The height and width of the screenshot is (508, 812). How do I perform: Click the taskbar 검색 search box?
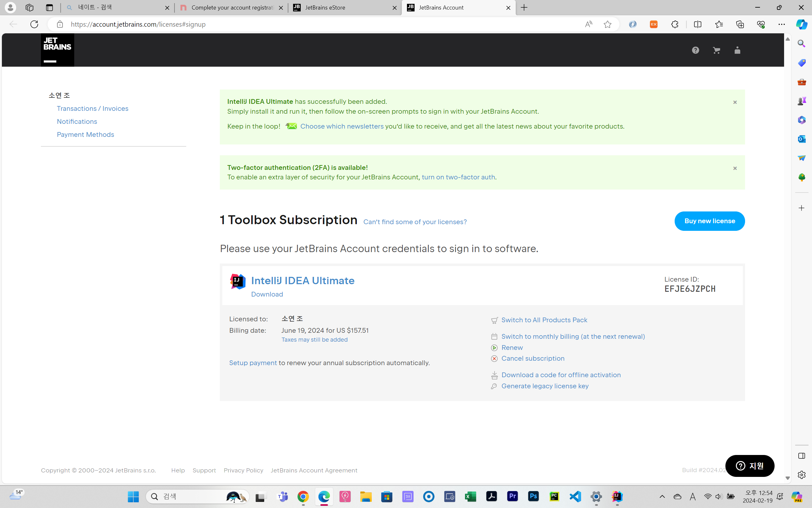[x=197, y=497]
